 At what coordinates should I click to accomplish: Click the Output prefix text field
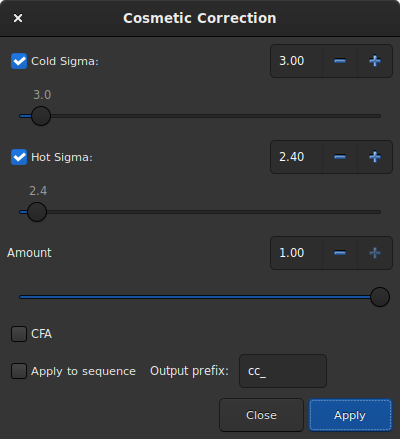point(283,371)
